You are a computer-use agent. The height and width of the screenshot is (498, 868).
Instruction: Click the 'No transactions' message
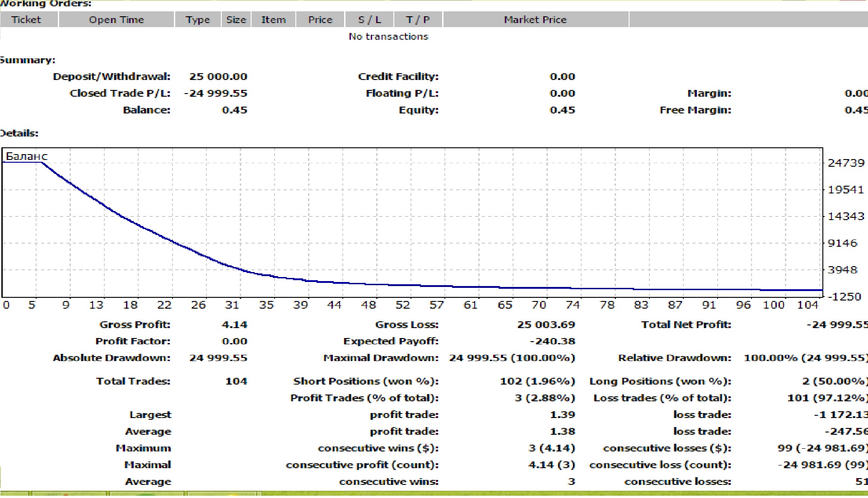coord(388,37)
